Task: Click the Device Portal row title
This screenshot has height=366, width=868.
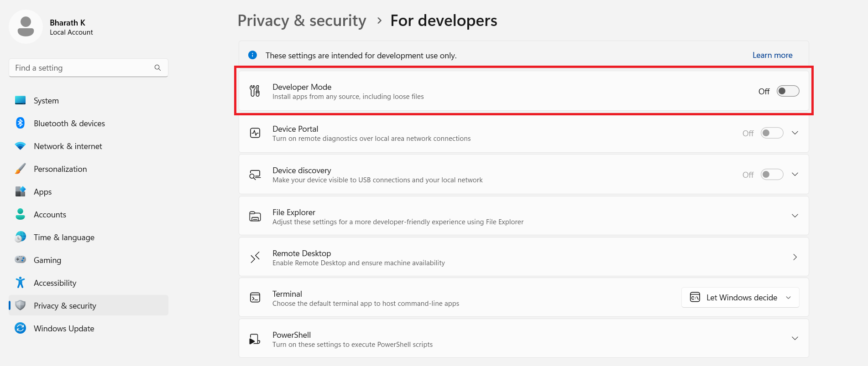Action: pyautogui.click(x=295, y=129)
